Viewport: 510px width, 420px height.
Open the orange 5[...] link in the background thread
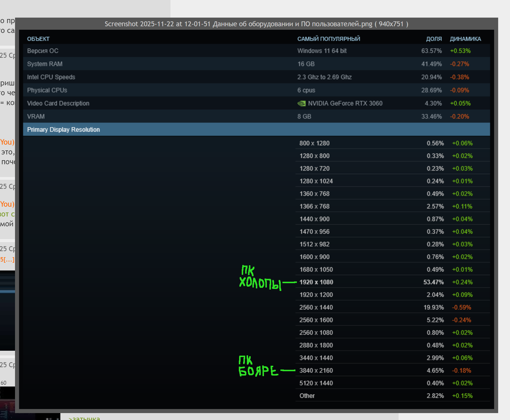7,260
